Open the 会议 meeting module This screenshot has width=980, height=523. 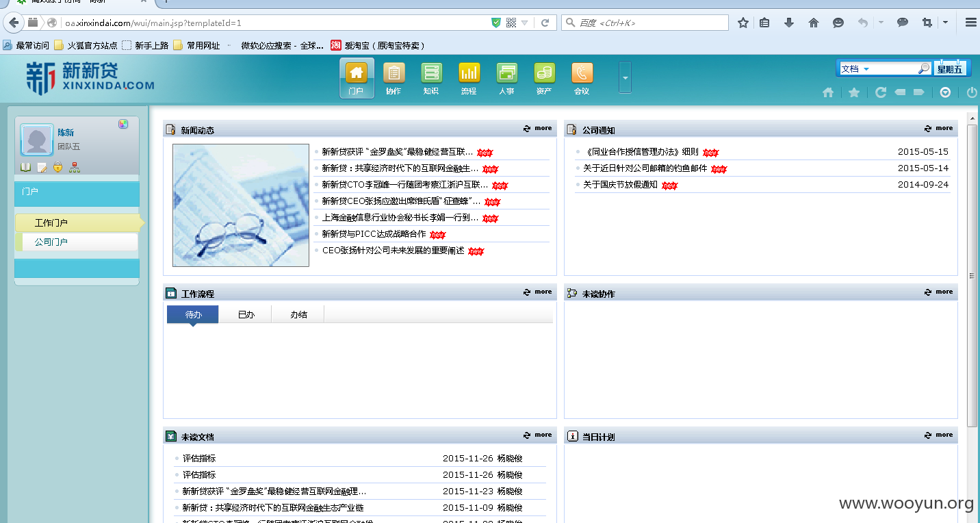click(x=582, y=78)
